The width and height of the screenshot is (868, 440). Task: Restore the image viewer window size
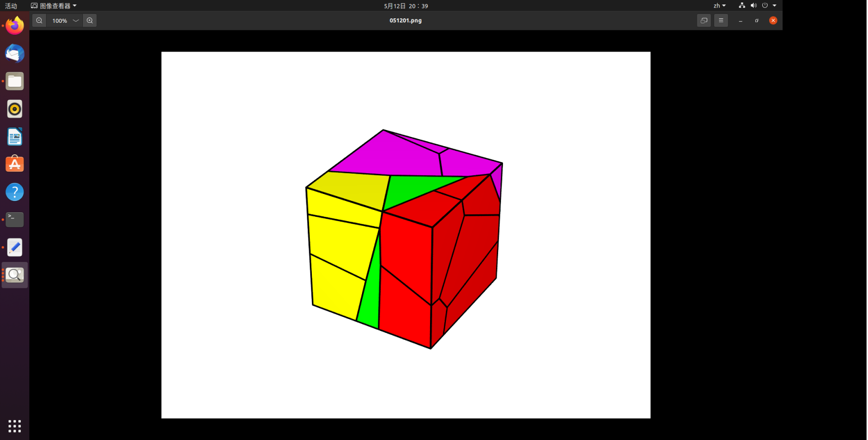pos(757,20)
